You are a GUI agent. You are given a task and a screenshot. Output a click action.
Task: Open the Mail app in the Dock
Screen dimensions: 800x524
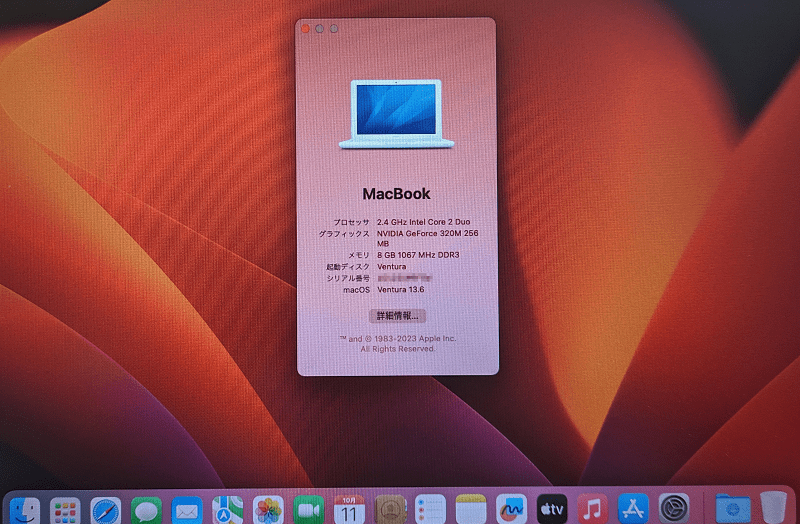187,510
